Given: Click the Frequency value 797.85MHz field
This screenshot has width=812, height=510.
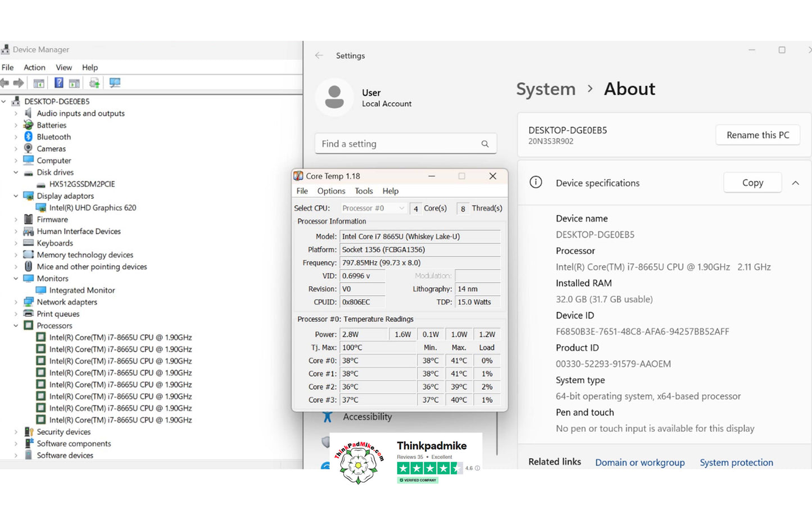Looking at the screenshot, I should tap(420, 262).
